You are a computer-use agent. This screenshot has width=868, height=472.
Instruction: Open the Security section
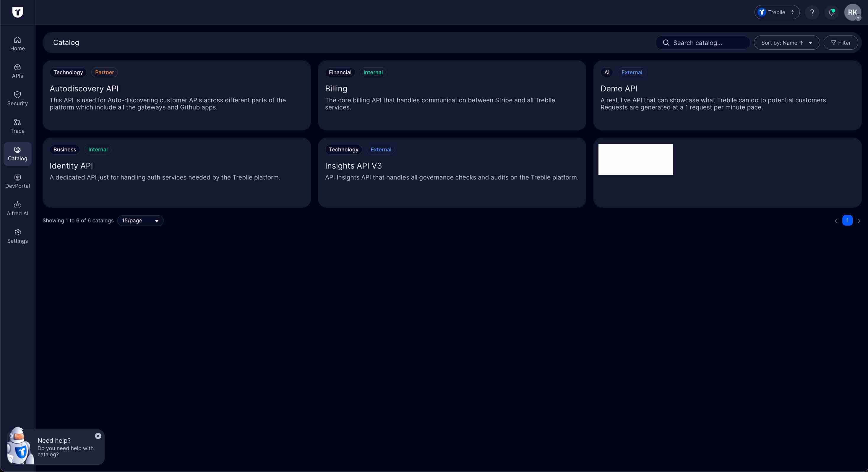17,98
